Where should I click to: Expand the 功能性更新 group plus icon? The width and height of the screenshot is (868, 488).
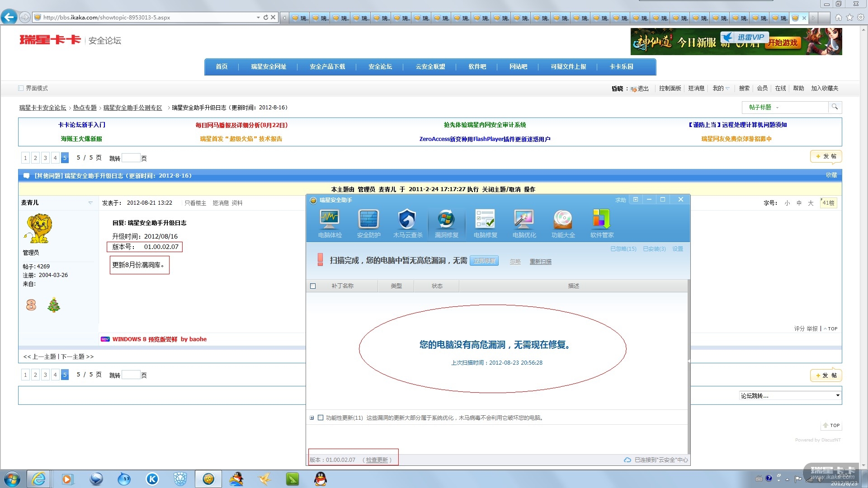coord(311,418)
